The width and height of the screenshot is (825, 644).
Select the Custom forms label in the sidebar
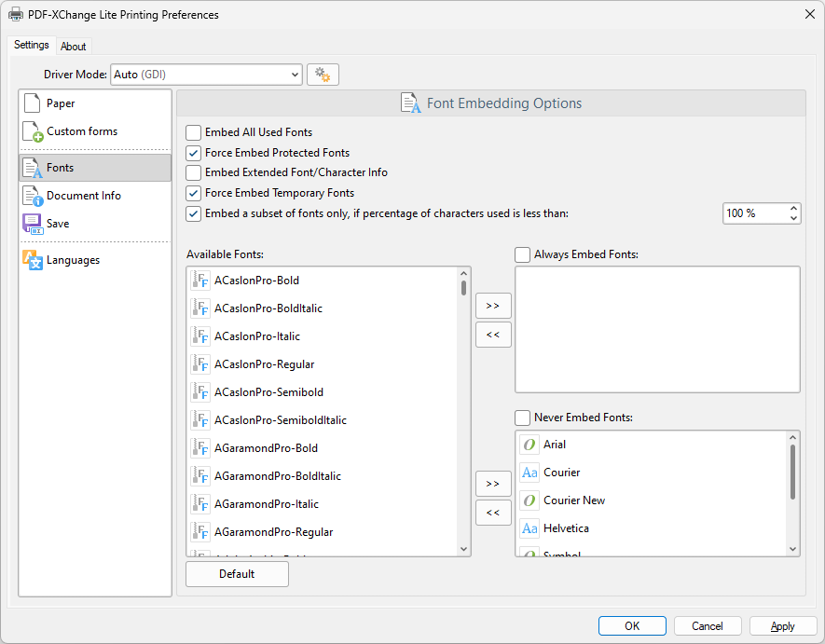click(82, 131)
